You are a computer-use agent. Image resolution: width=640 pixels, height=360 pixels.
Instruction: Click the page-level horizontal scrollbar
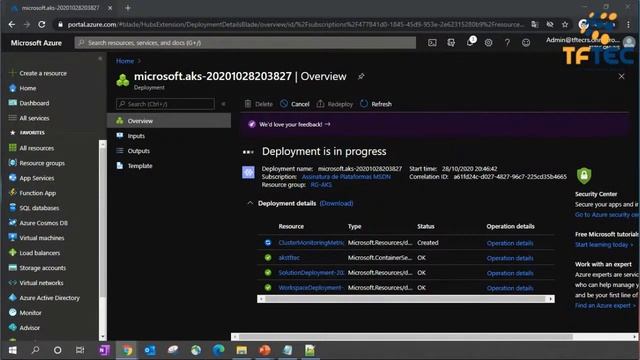point(434,337)
